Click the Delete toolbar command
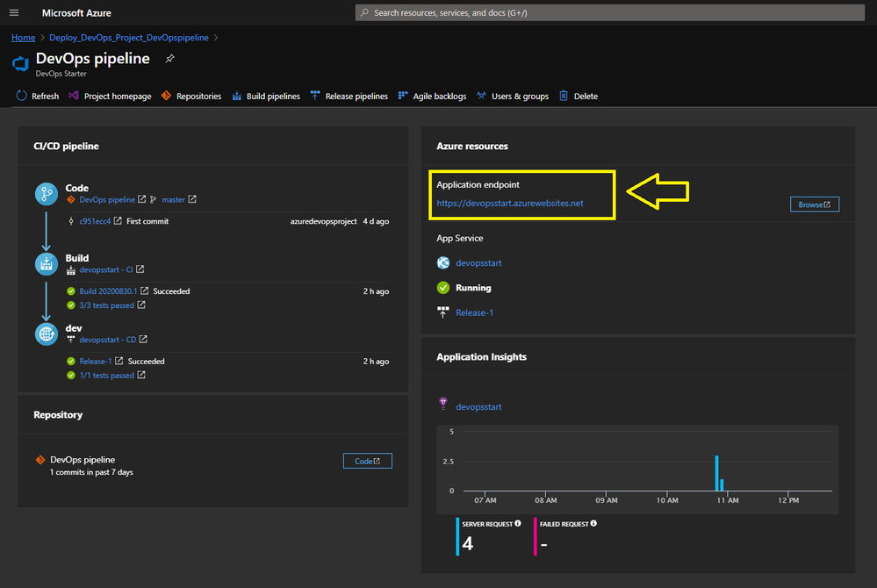This screenshot has height=588, width=877. point(579,97)
